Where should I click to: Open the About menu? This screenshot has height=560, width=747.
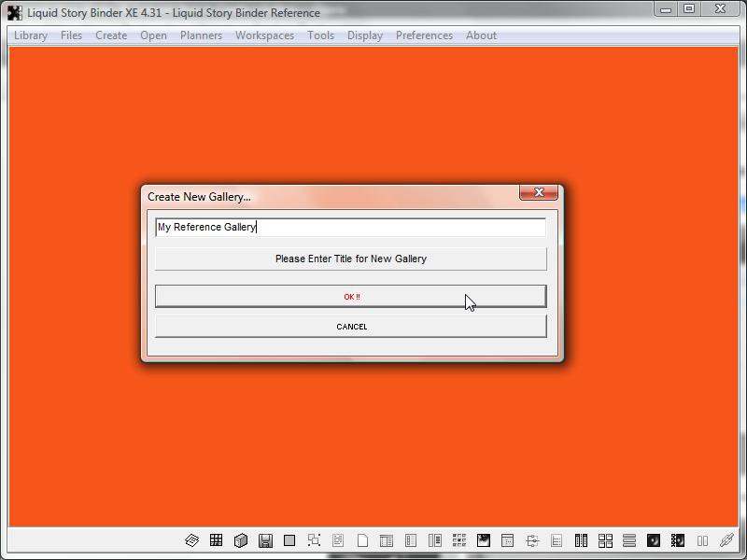pyautogui.click(x=481, y=35)
